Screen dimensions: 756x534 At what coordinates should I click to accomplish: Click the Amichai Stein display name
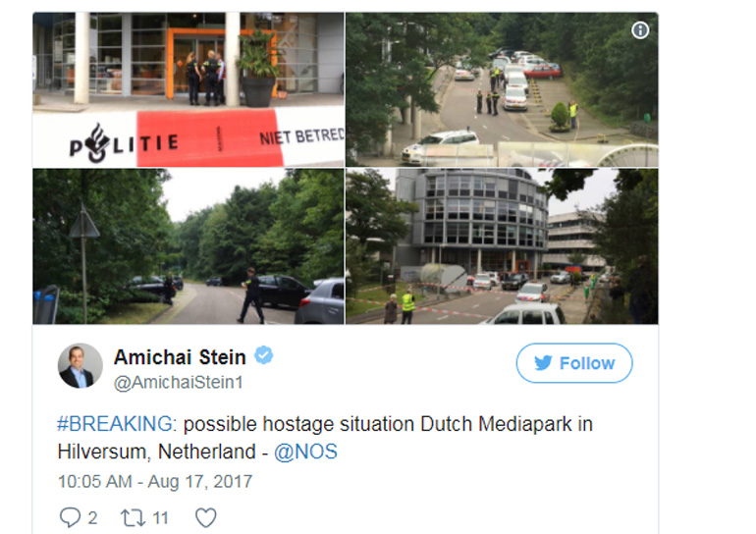180,357
